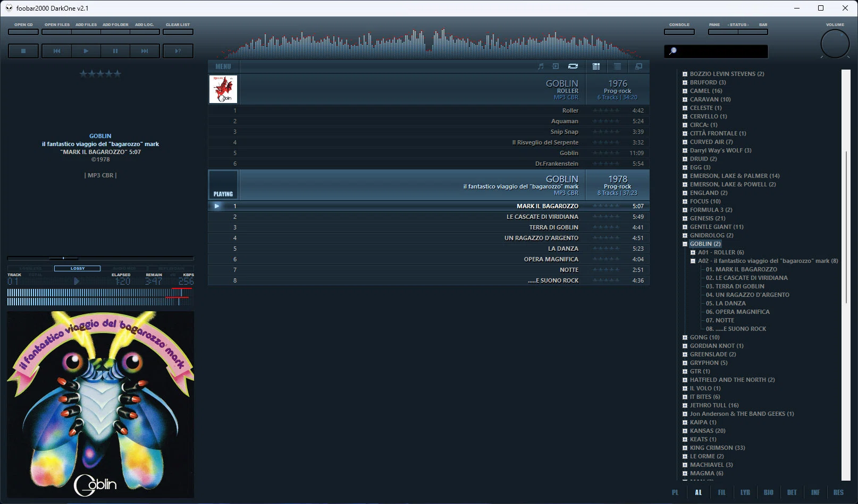
Task: Click the album list vertical scrollbar
Action: pyautogui.click(x=846, y=275)
